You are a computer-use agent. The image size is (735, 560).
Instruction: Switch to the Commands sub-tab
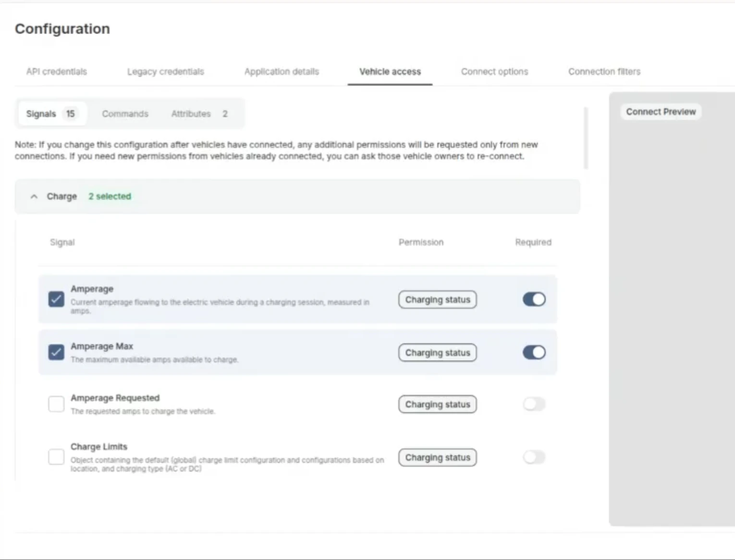point(125,114)
